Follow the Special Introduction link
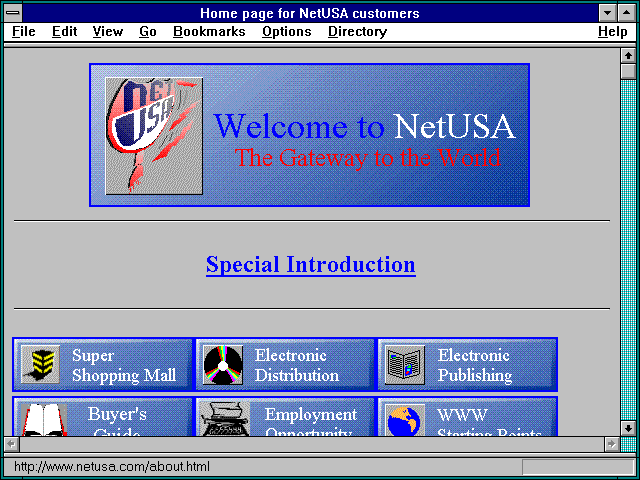Screen dimensions: 640x480 tap(311, 265)
